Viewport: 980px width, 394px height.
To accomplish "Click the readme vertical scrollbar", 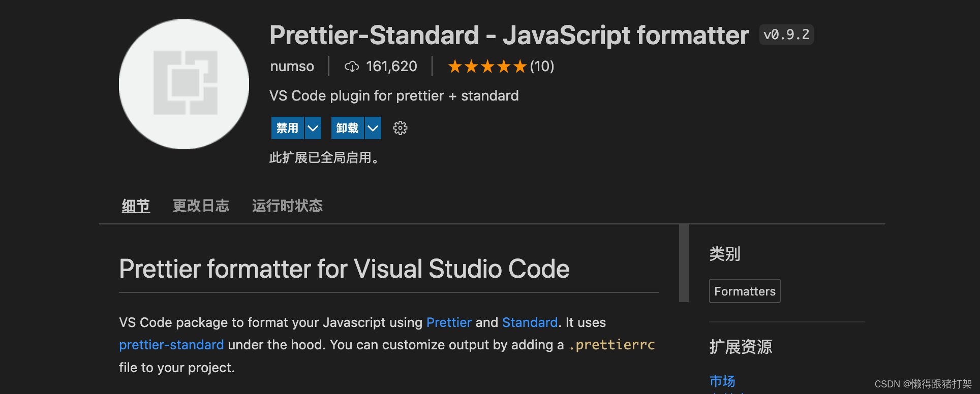I will coord(684,263).
